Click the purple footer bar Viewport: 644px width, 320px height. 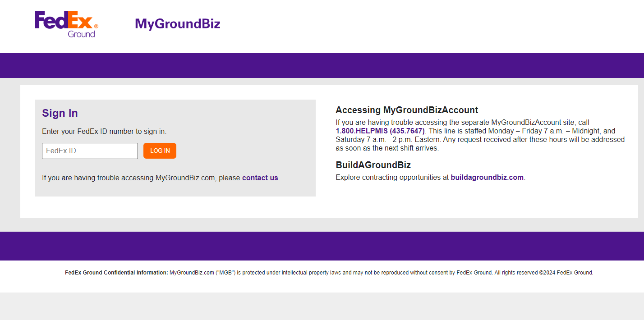322,246
